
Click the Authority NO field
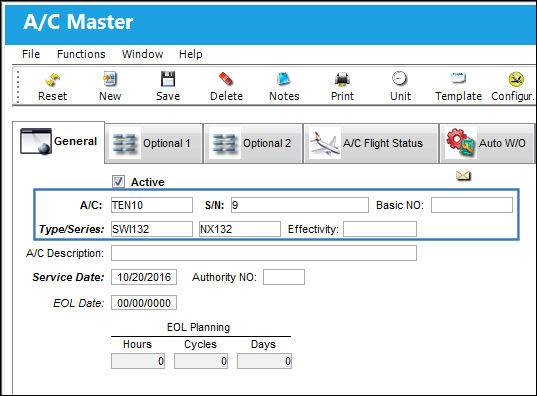[x=284, y=277]
